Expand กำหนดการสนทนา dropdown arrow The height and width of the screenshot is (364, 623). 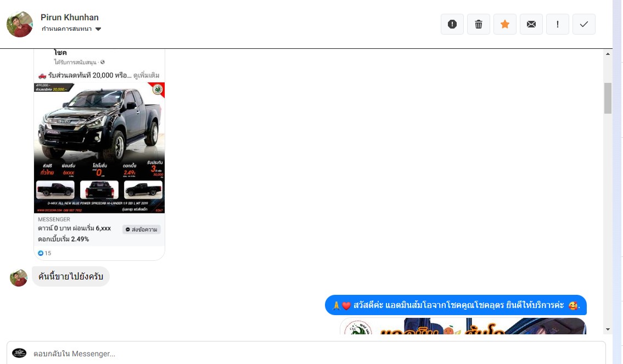click(x=98, y=29)
